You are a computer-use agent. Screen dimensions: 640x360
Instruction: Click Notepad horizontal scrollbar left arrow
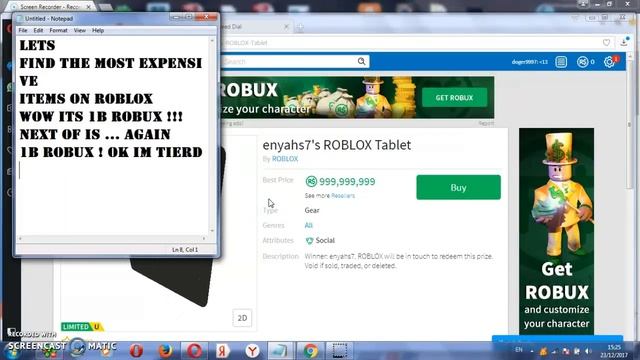coord(20,238)
